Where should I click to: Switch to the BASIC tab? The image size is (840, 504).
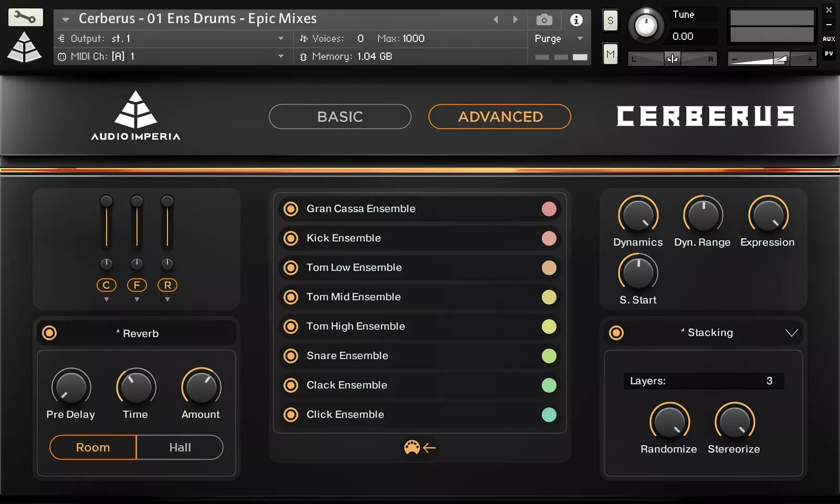[x=340, y=117]
